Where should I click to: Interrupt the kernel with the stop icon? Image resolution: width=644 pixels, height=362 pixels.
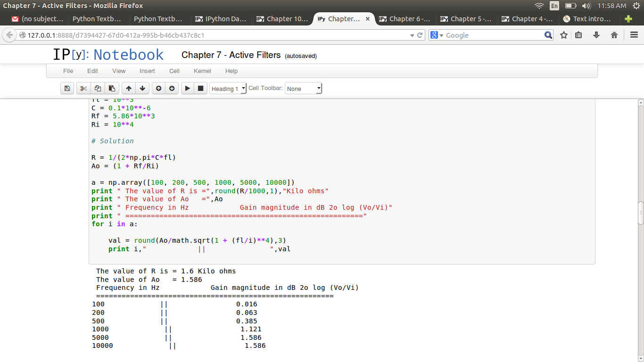201,89
